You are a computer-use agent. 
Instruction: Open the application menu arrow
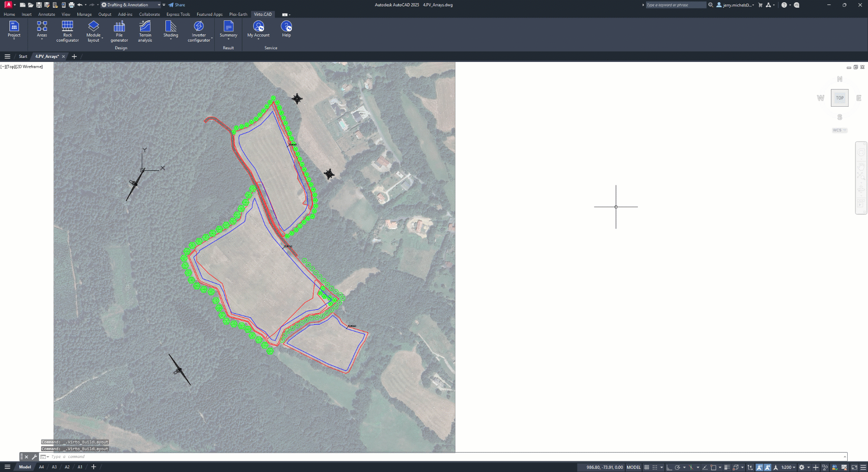[14, 5]
